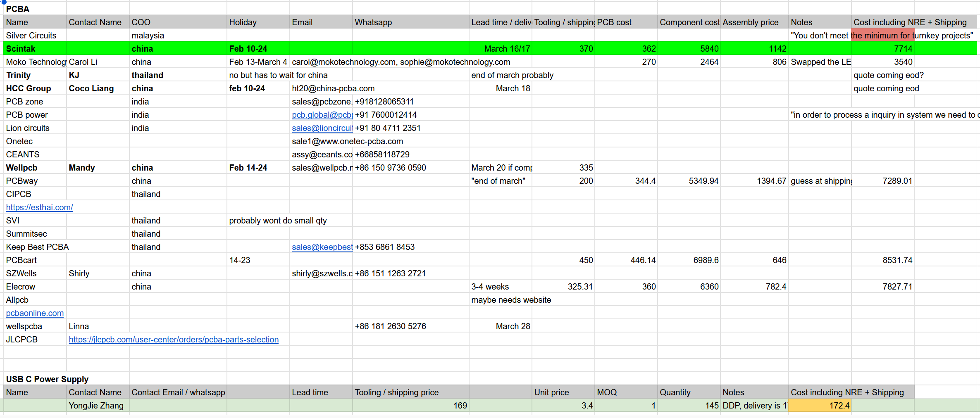Click the sales@keepbest email link
The image size is (980, 418).
[x=322, y=247]
